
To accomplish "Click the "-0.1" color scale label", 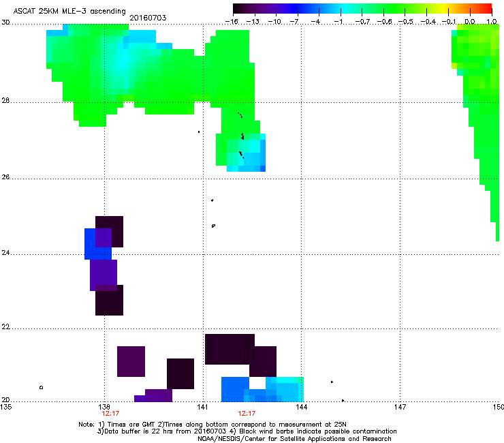I will (x=449, y=22).
